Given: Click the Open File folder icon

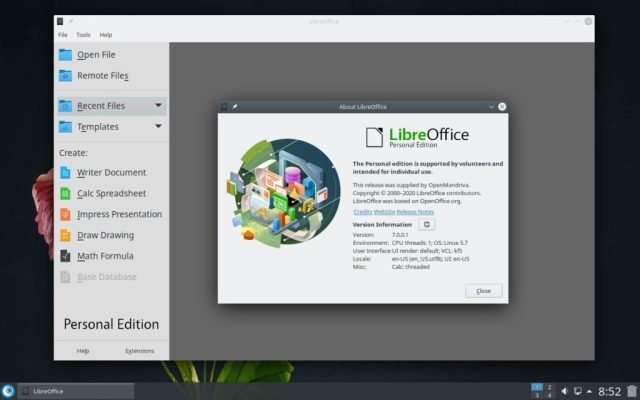Looking at the screenshot, I should coord(66,54).
